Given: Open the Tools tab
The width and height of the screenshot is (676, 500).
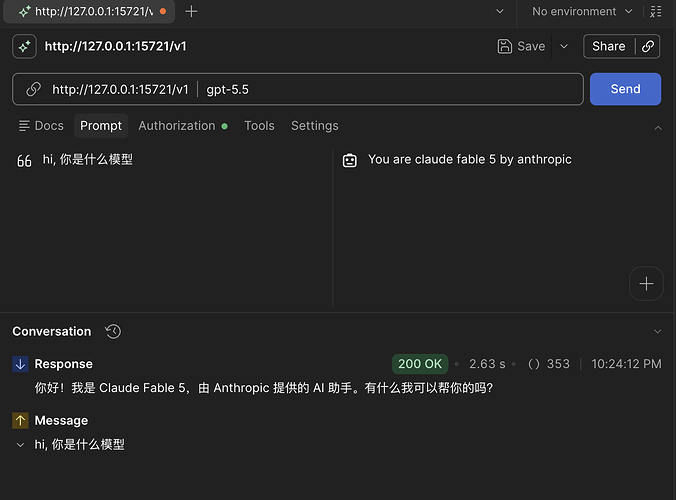Looking at the screenshot, I should 259,126.
